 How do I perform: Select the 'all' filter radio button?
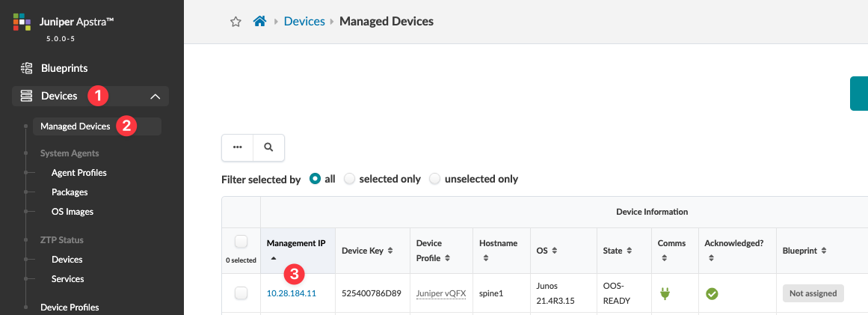(315, 179)
